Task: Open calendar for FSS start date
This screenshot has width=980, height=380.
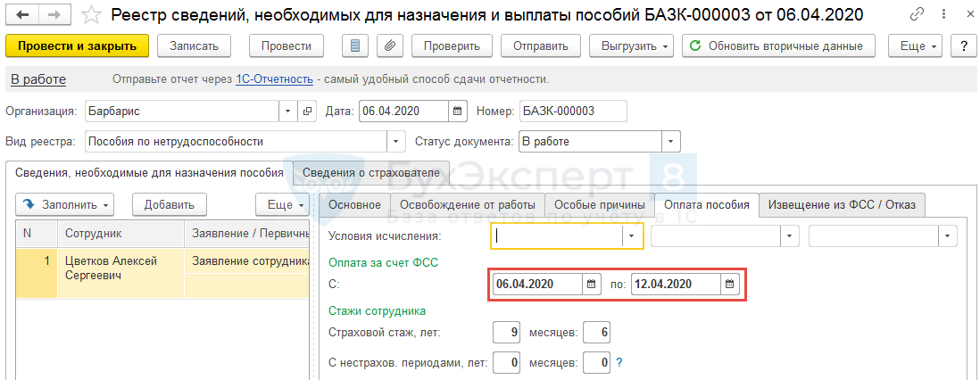Action: [592, 285]
